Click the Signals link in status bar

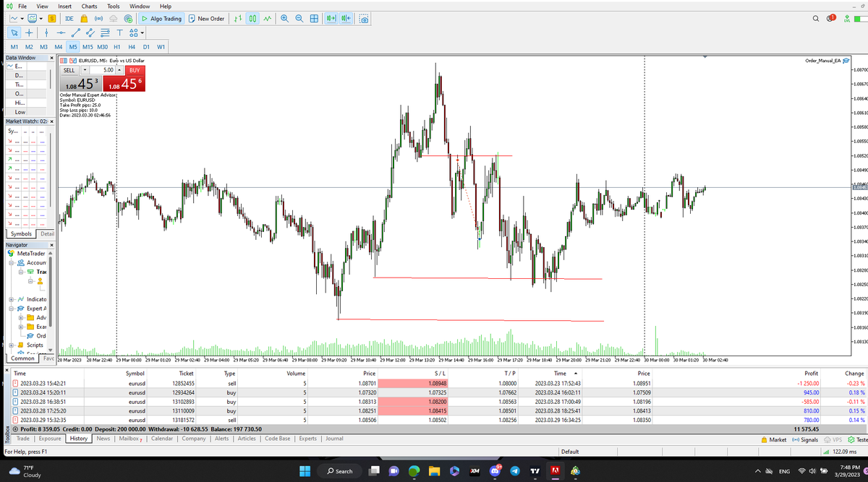coord(805,439)
